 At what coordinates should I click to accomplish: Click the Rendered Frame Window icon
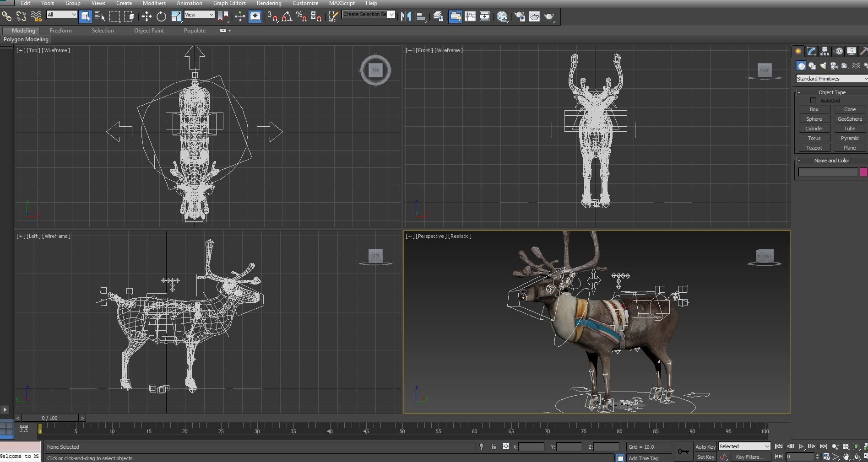coord(534,16)
